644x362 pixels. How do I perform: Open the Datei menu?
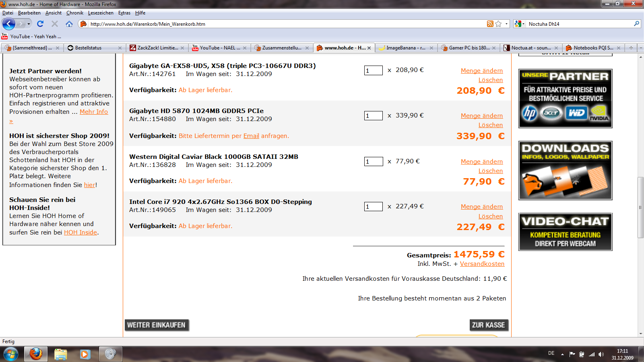pyautogui.click(x=8, y=13)
